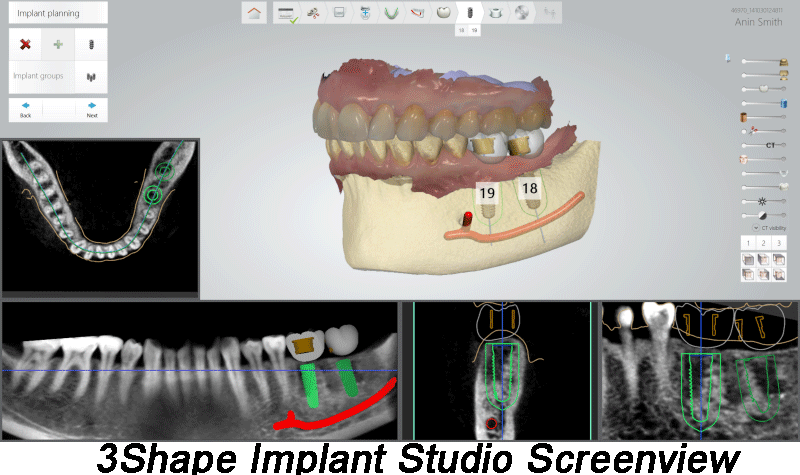
Task: Select the upper green implant circle in axial view
Action: pyautogui.click(x=164, y=171)
